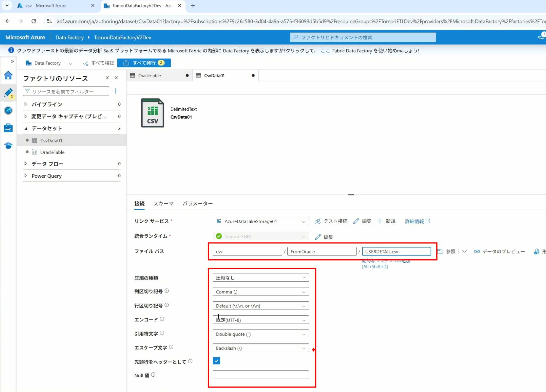The image size is (546, 392).
Task: Collapse the factory resources panel with double chevron
Action: point(116,78)
